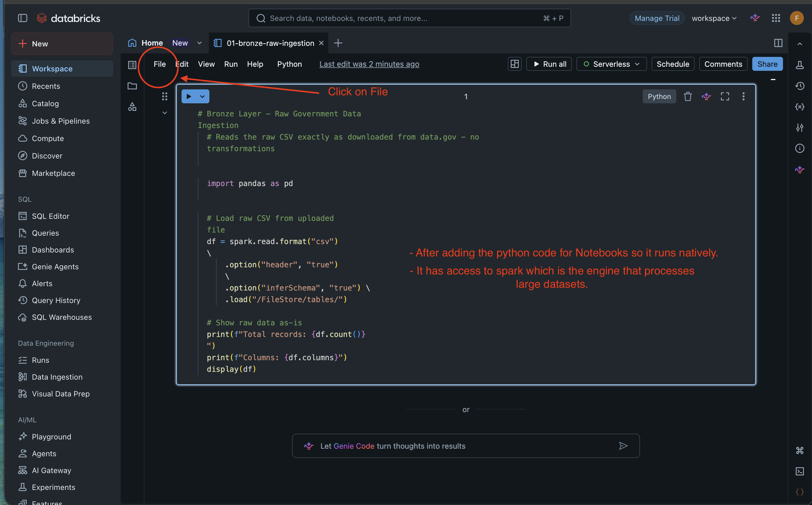812x505 pixels.
Task: Open the Genie assistant icon in cell 1
Action: [x=706, y=97]
